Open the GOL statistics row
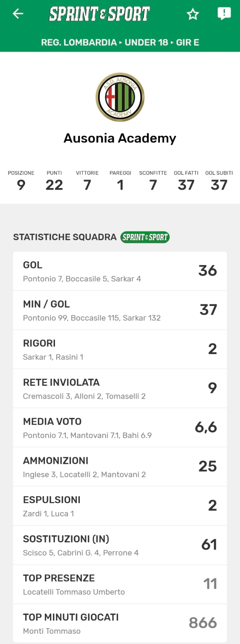Viewport: 240px width, 644px height. (x=120, y=271)
